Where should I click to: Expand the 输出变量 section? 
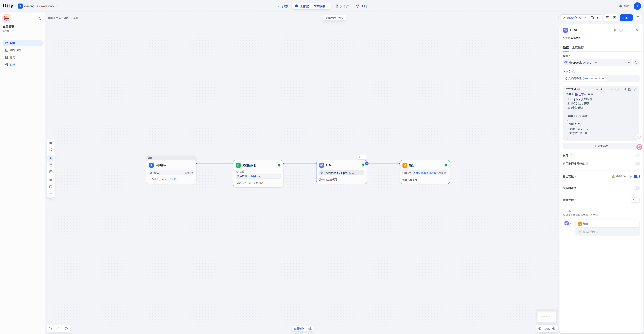point(569,176)
